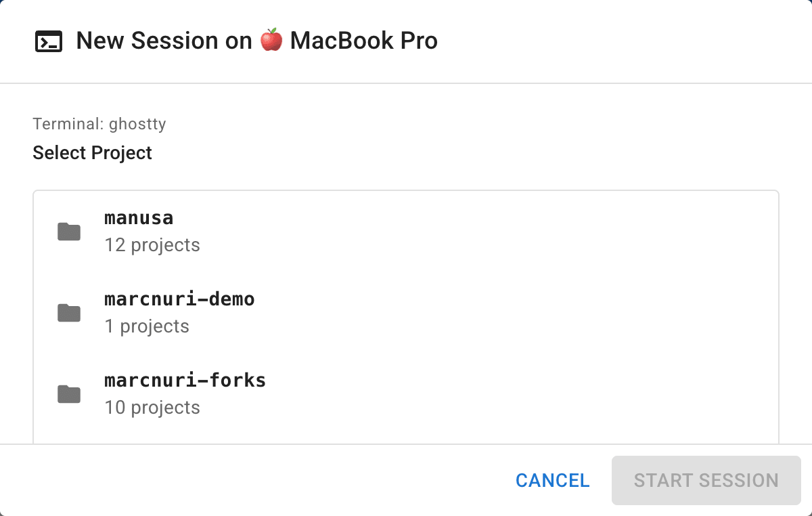Select the manusa project group

coord(138,217)
